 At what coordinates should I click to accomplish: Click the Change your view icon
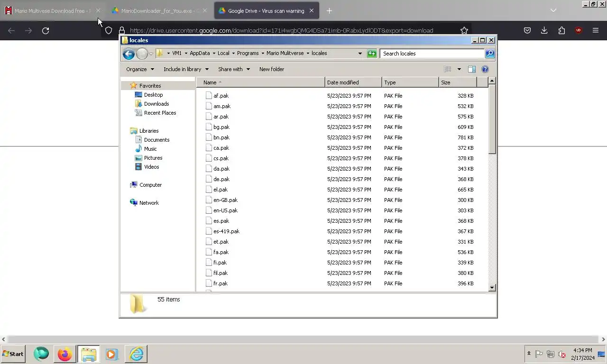(447, 69)
